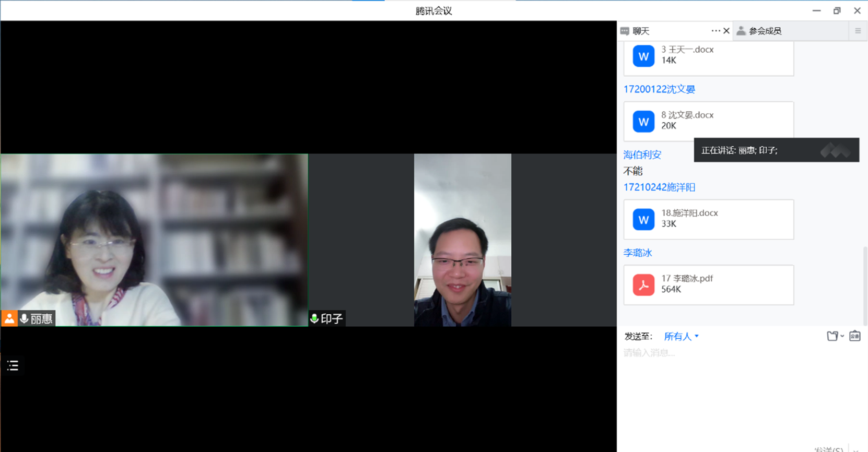Open the hamburger menu beside 参会成员
This screenshot has height=452, width=868.
(x=858, y=31)
